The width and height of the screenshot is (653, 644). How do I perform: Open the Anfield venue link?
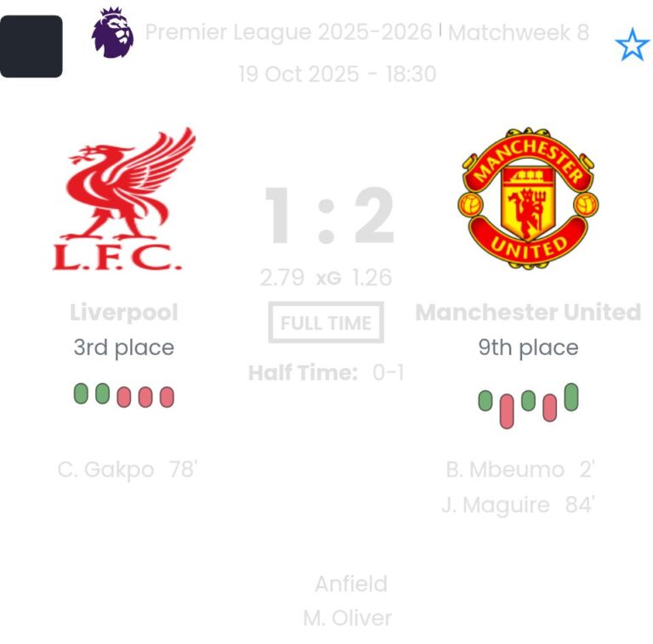(350, 584)
